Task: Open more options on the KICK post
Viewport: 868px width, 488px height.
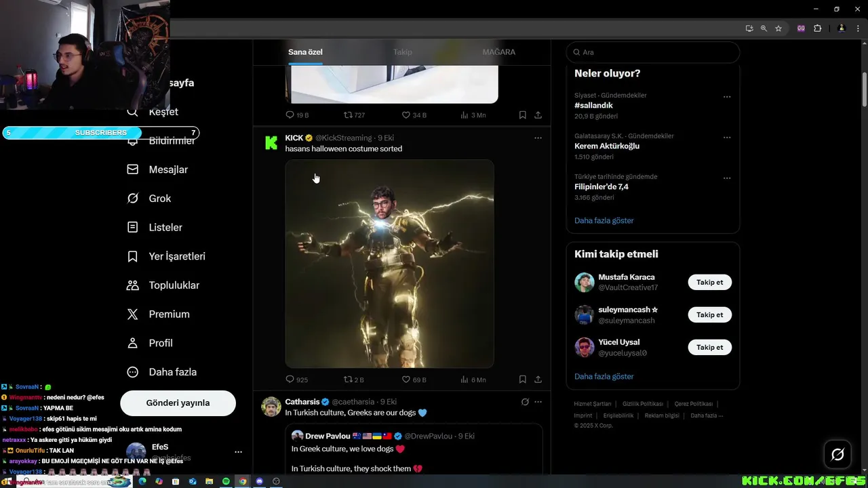Action: click(x=538, y=138)
